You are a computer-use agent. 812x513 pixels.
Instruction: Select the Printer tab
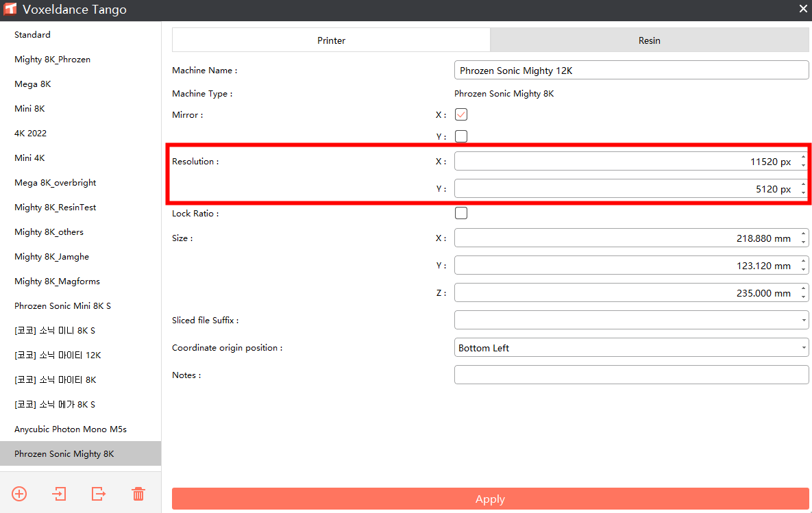coord(331,40)
